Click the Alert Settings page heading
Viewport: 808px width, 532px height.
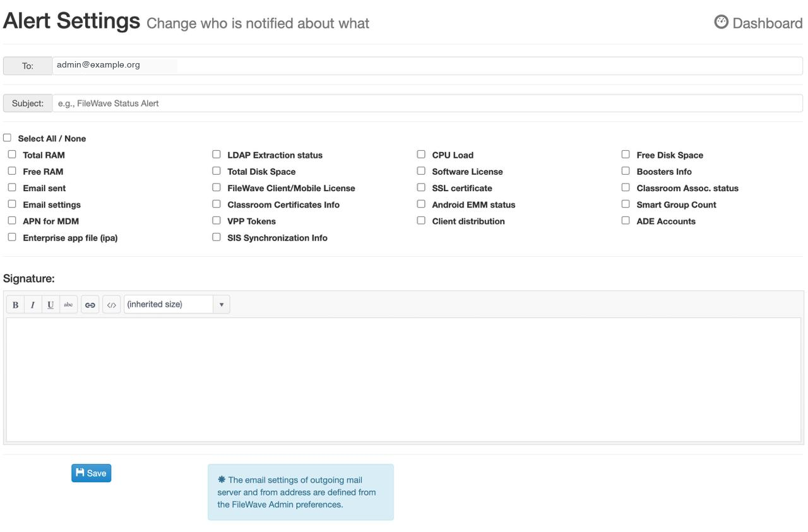(x=71, y=21)
